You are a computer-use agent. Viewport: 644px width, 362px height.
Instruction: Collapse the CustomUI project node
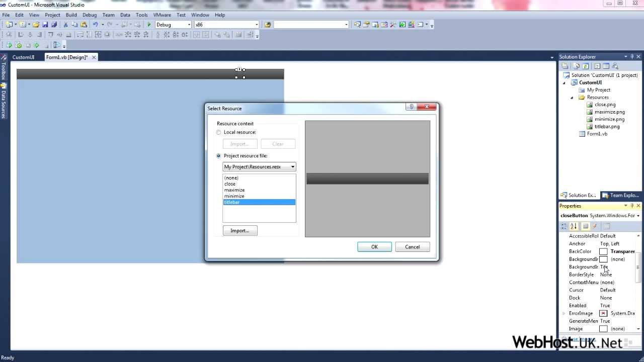[x=564, y=82]
